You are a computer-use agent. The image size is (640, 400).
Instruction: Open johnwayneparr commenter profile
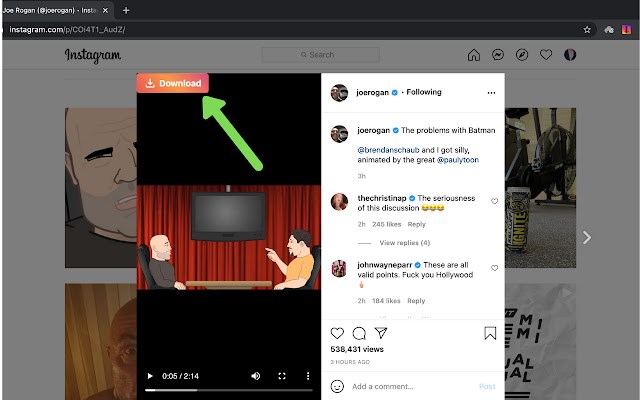point(384,265)
